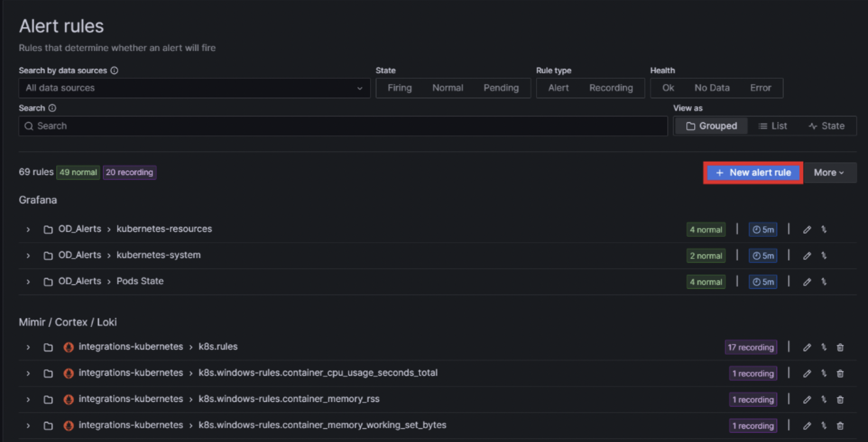
Task: Click the 5m interval badge for Pods State
Action: pos(763,282)
